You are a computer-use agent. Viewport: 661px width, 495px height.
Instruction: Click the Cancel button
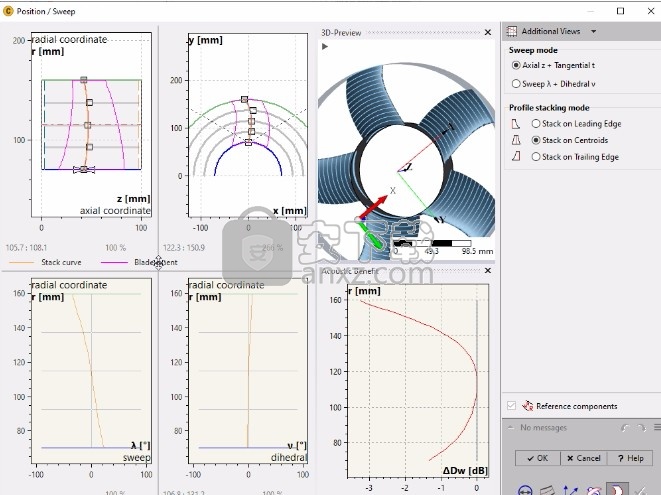583,458
